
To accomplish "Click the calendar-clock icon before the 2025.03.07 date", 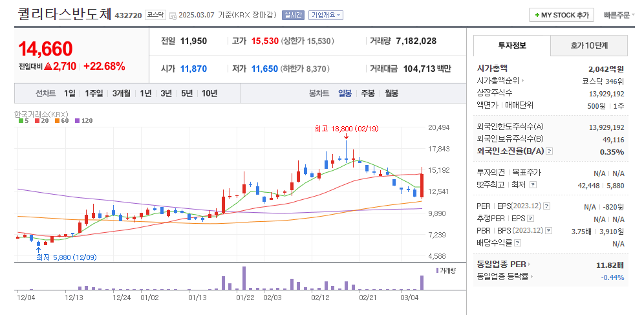I will click(x=173, y=16).
